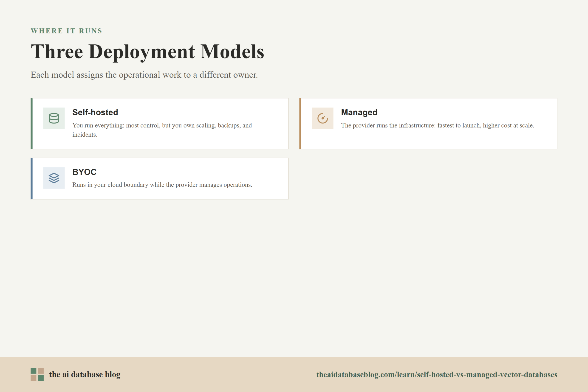
Task: Click the stacked layers icon on the BYOC card
Action: coord(54,178)
